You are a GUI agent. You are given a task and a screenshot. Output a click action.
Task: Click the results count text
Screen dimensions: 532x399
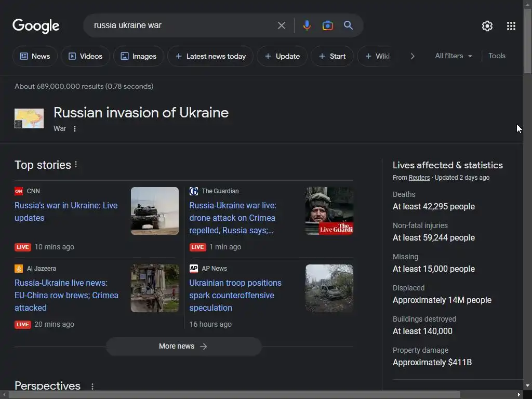coord(84,87)
